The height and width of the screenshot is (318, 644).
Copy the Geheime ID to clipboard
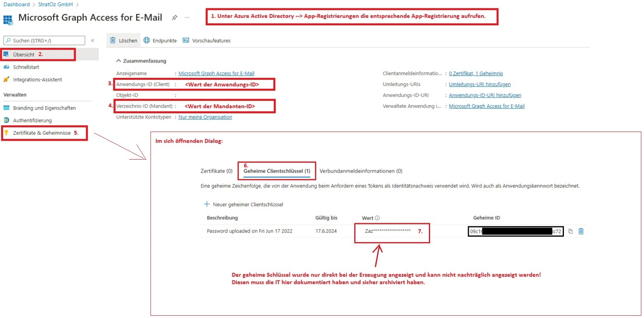[x=570, y=231]
